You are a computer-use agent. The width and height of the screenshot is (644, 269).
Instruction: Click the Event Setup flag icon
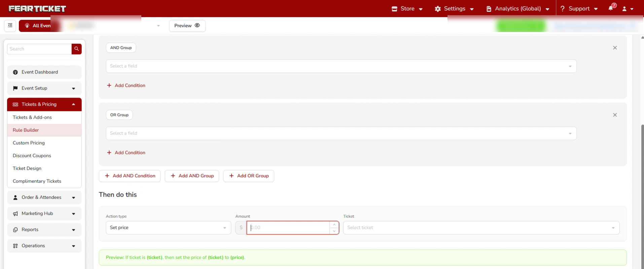pyautogui.click(x=15, y=88)
